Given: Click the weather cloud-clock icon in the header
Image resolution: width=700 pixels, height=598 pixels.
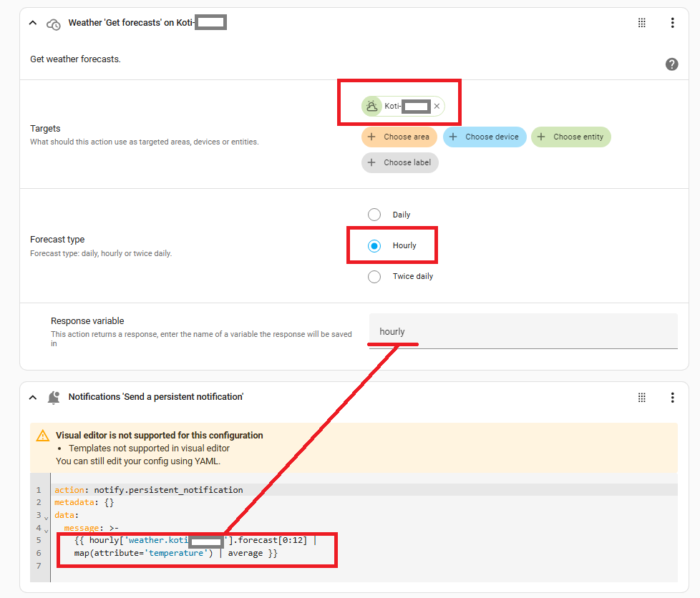Looking at the screenshot, I should pos(54,24).
